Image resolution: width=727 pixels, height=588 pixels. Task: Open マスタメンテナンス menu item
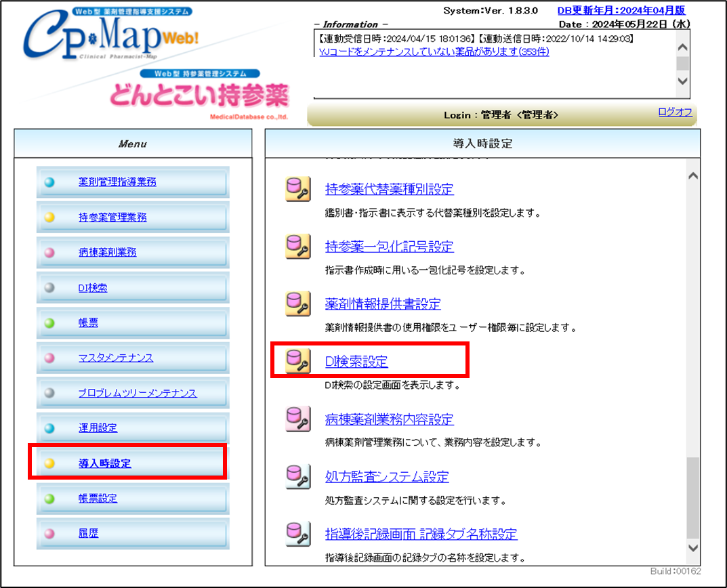pos(115,358)
